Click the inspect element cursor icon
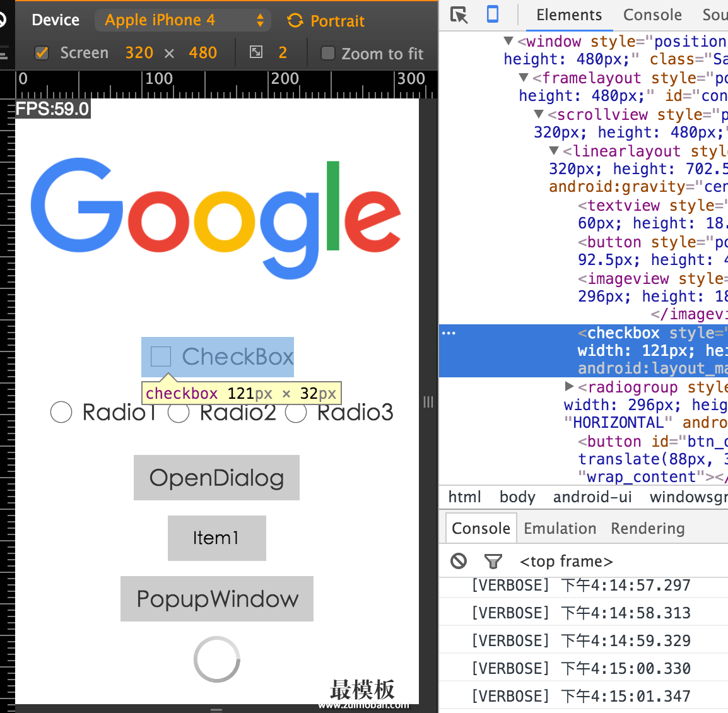Screen dimensions: 728x713 point(459,15)
